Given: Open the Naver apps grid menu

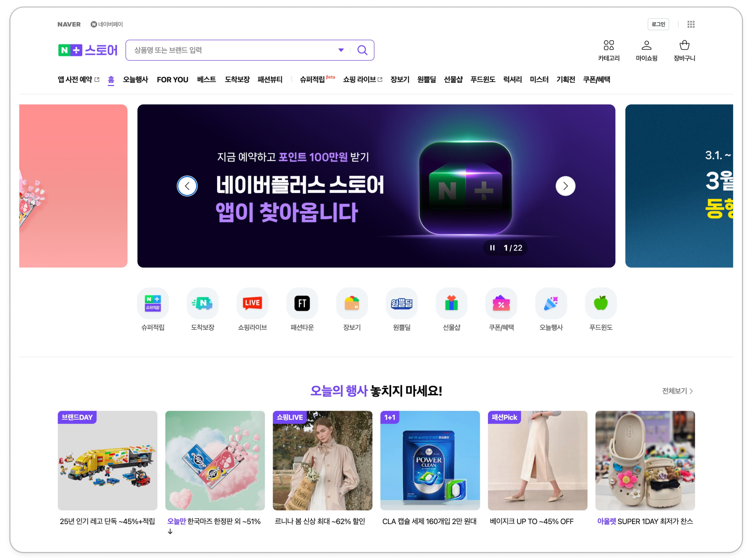Looking at the screenshot, I should (690, 24).
